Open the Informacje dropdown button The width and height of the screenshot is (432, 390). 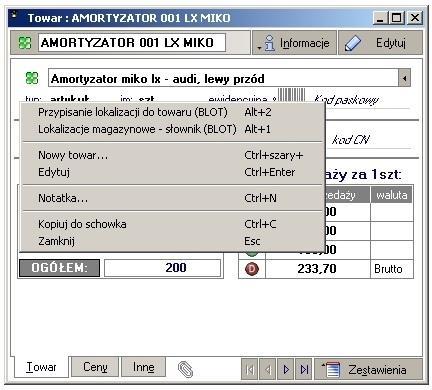point(294,43)
